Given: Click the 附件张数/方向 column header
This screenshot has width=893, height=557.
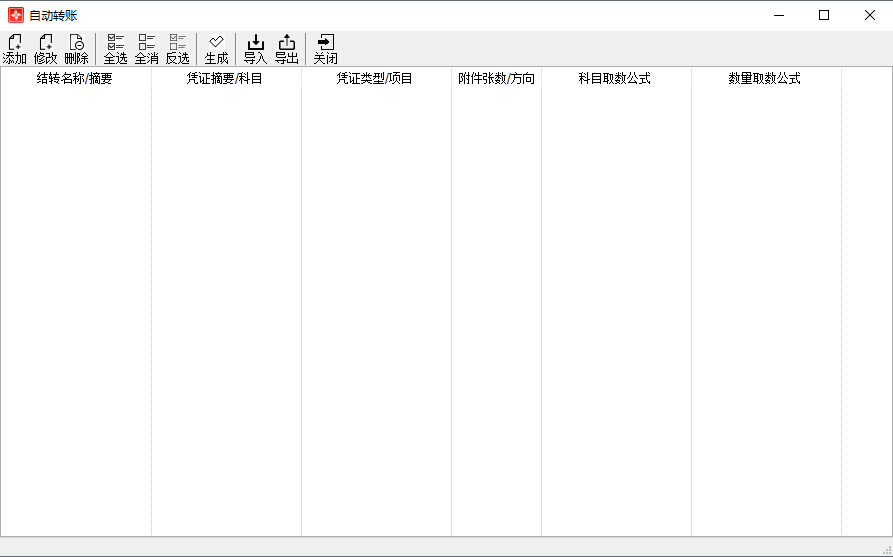Looking at the screenshot, I should (496, 78).
